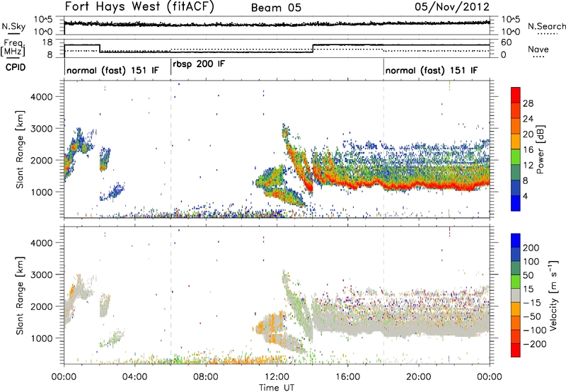Click the '04:00' time tick label
Screen dimensions: 566x392
pos(135,377)
